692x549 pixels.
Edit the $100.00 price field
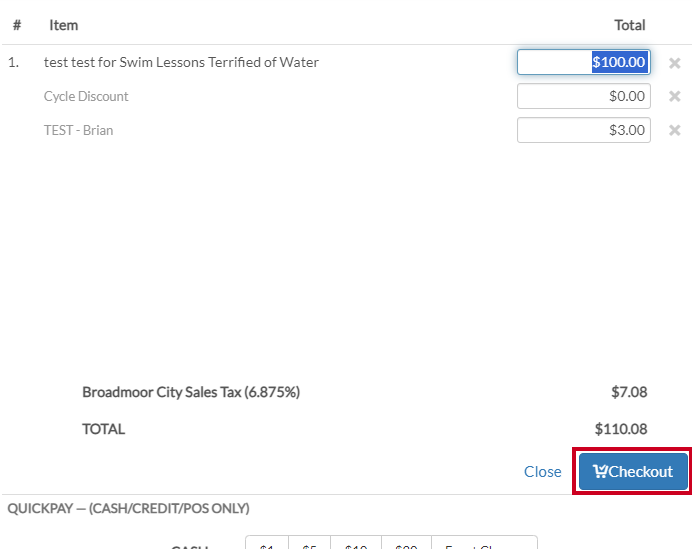pyautogui.click(x=583, y=62)
